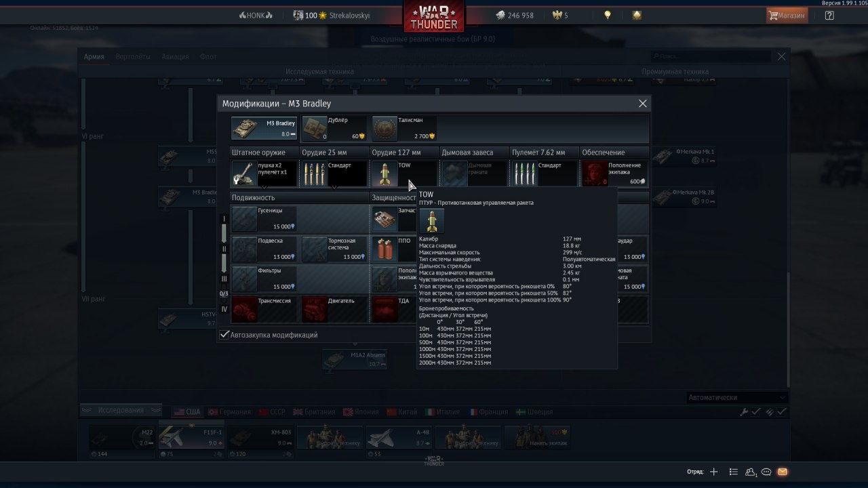Select the 7.62 мм Стандарт belt
Image resolution: width=868 pixels, height=488 pixels.
click(544, 174)
